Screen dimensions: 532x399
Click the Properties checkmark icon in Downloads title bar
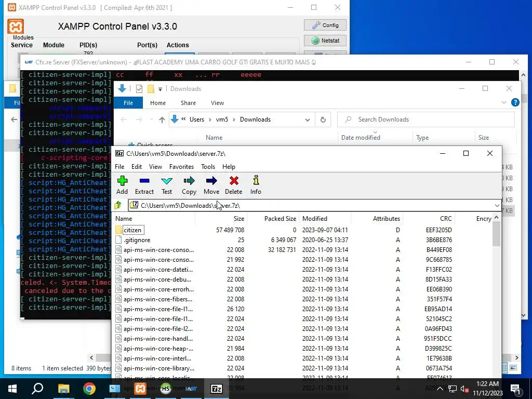click(139, 88)
